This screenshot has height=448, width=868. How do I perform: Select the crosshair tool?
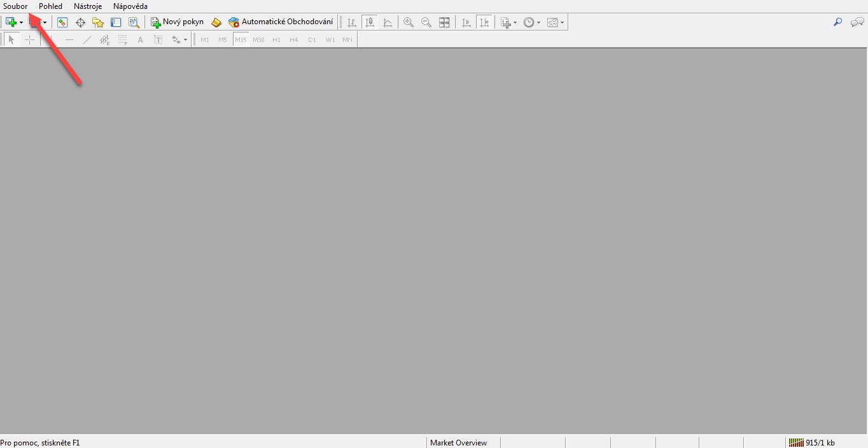[29, 39]
